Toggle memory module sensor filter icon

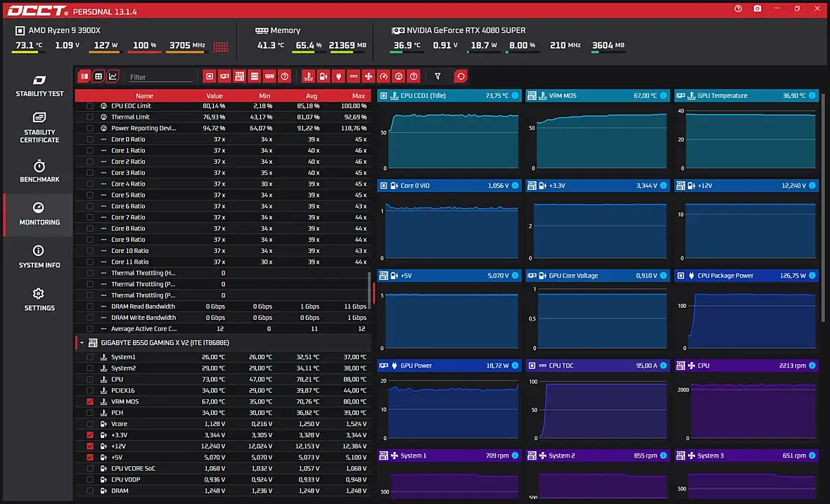pos(269,76)
